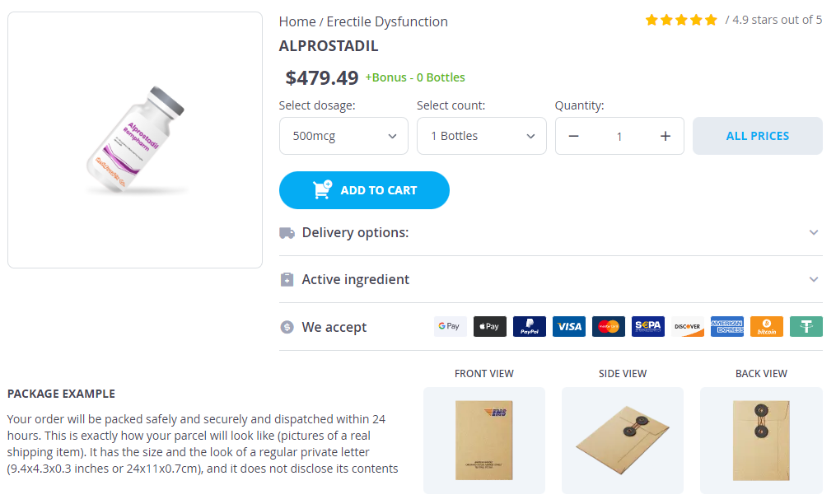Click the Tether payment icon
836x504 pixels.
pos(806,327)
